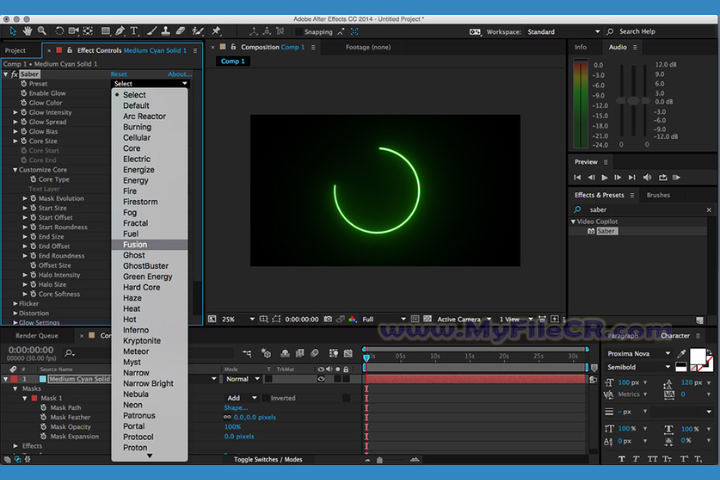The image size is (720, 480).
Task: Enable the Snapping checkbox
Action: 298,32
